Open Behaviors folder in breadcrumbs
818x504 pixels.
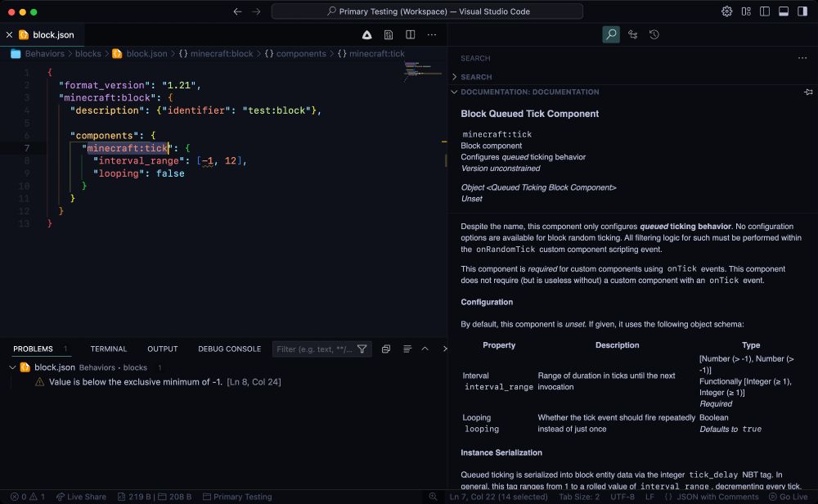point(44,54)
